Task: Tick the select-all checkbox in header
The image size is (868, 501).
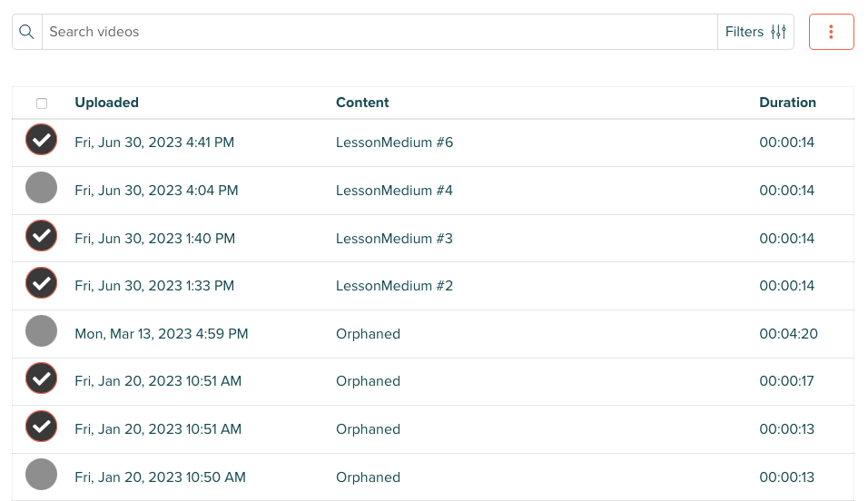Action: (42, 103)
